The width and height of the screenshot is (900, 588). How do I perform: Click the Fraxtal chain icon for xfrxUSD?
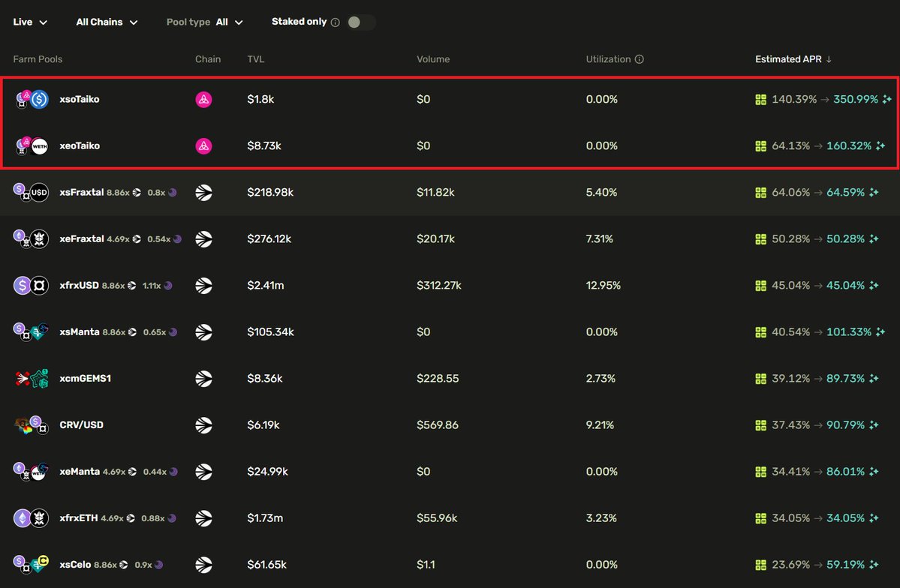click(203, 285)
